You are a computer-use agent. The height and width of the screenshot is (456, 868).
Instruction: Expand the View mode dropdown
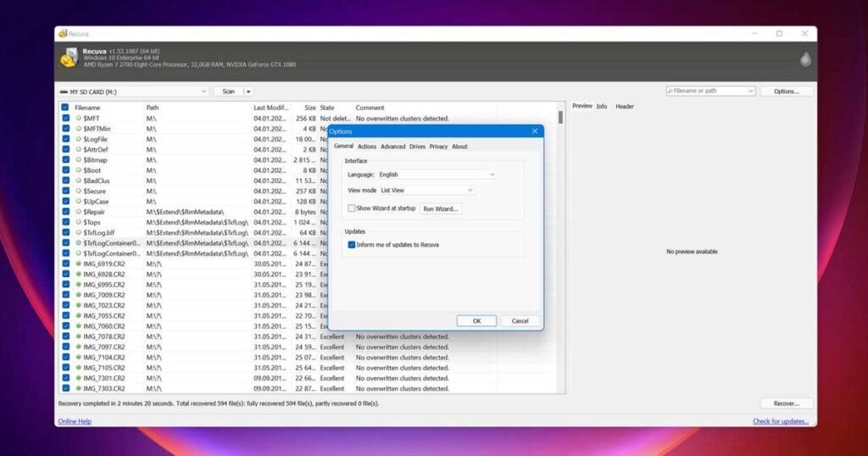click(426, 191)
